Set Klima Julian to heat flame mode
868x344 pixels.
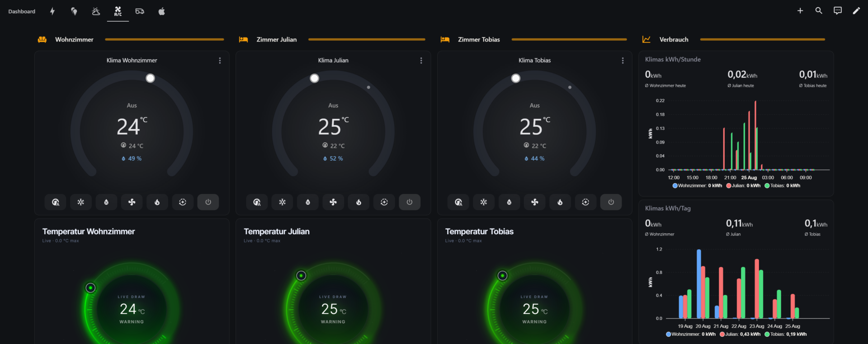tap(359, 202)
